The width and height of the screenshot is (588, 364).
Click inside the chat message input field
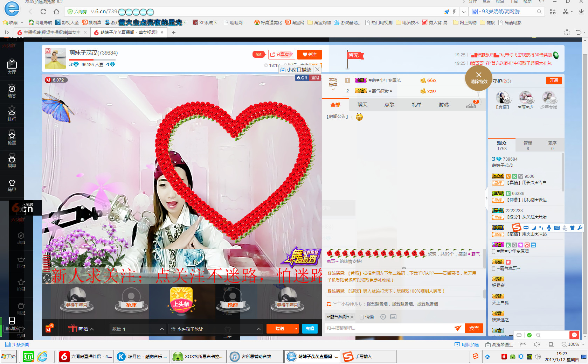click(x=389, y=328)
